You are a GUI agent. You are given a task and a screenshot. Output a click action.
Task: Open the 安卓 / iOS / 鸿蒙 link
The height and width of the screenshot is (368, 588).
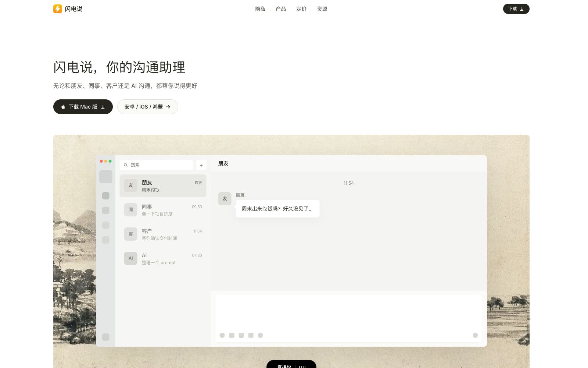pyautogui.click(x=148, y=107)
